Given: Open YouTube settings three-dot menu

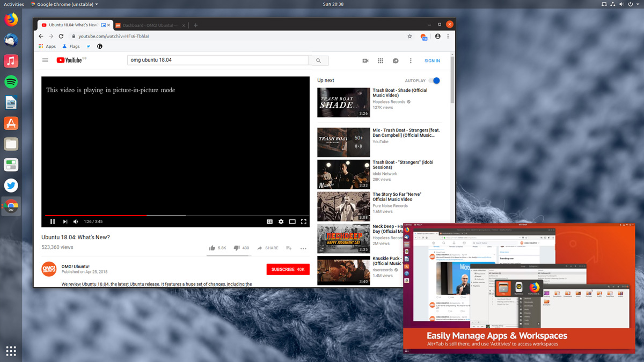Looking at the screenshot, I should tap(411, 61).
